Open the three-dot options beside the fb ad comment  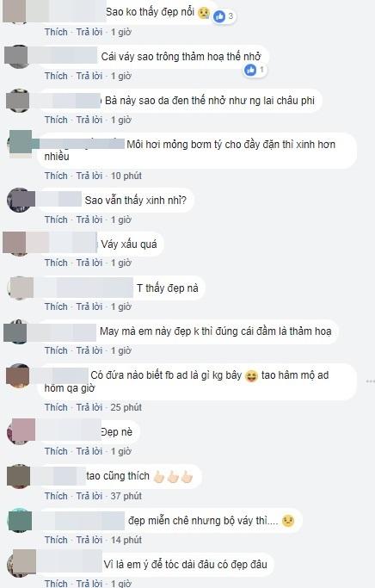click(370, 381)
